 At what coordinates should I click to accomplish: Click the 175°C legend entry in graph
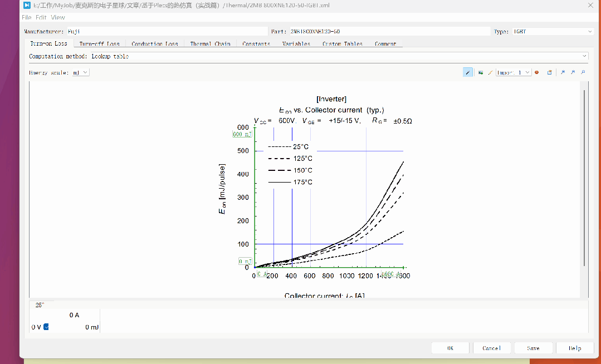(290, 182)
